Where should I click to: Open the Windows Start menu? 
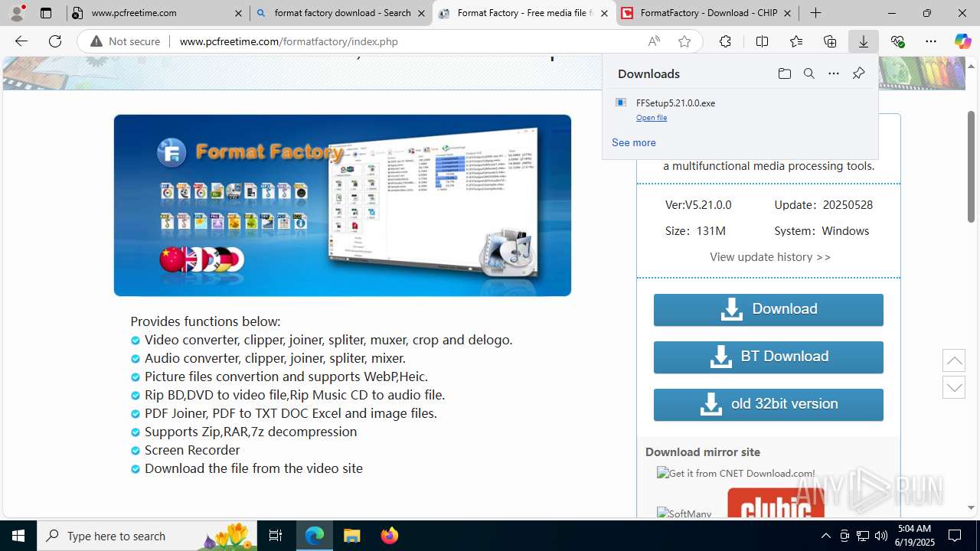[x=18, y=536]
